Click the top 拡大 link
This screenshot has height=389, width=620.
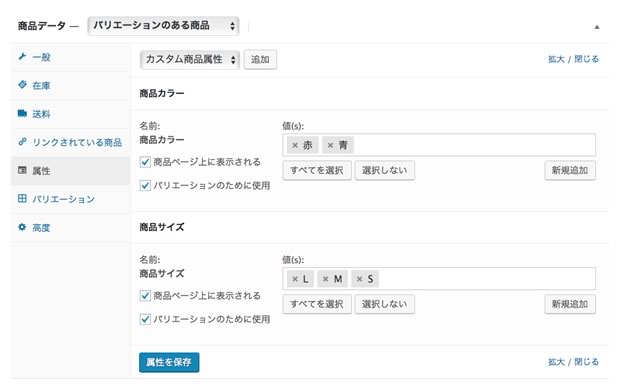pos(556,59)
